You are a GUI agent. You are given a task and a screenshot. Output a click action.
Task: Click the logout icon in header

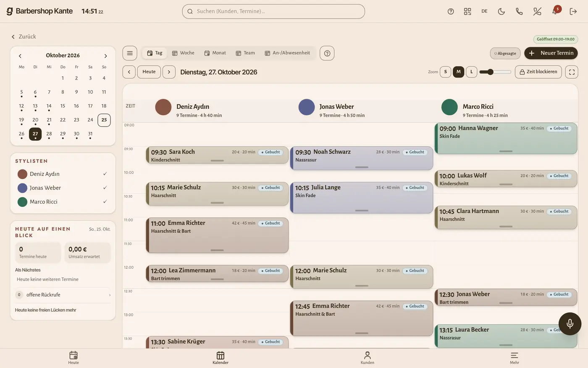tap(573, 11)
